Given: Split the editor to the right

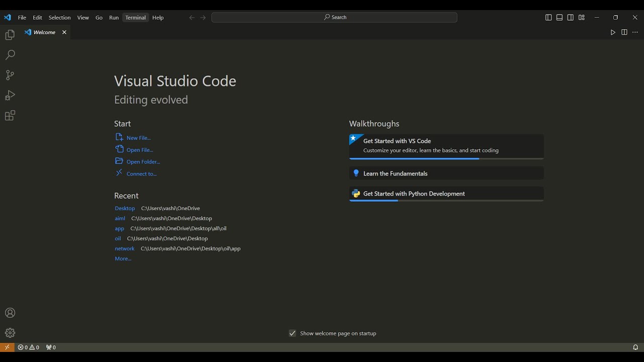Looking at the screenshot, I should (x=624, y=32).
